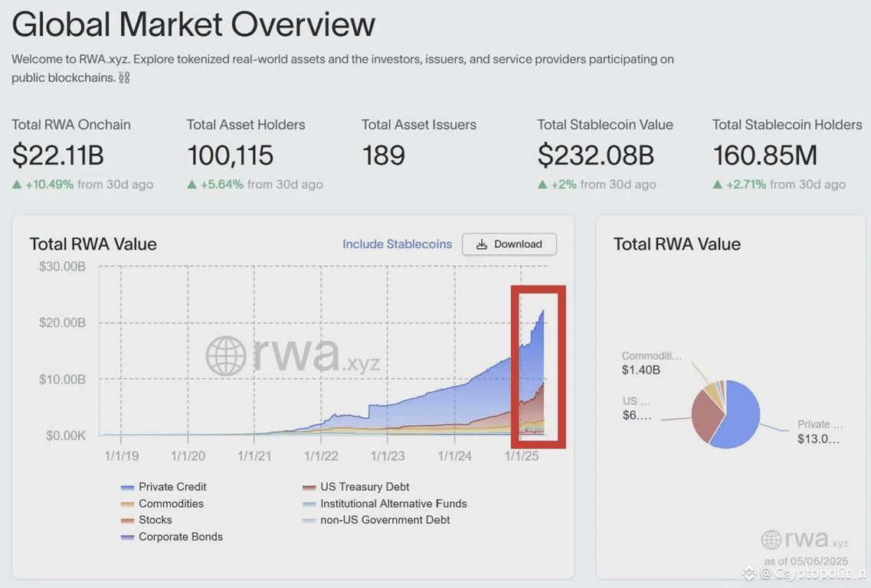Click the download arrow icon

coord(482,244)
